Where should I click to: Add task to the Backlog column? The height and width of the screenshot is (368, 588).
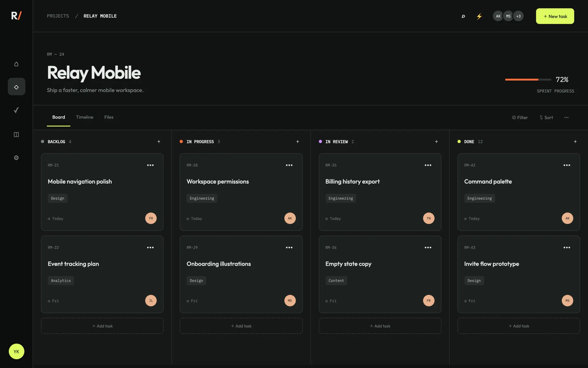pos(102,326)
